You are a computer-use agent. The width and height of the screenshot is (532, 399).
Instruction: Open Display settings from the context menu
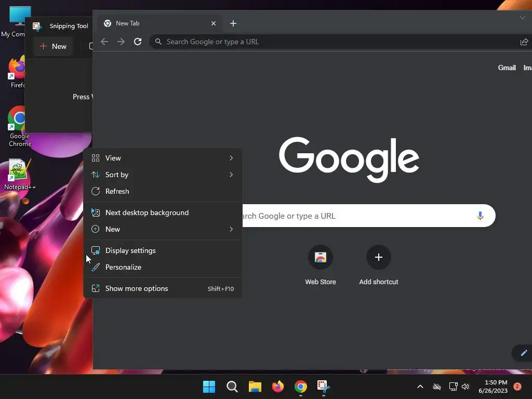tap(163, 251)
